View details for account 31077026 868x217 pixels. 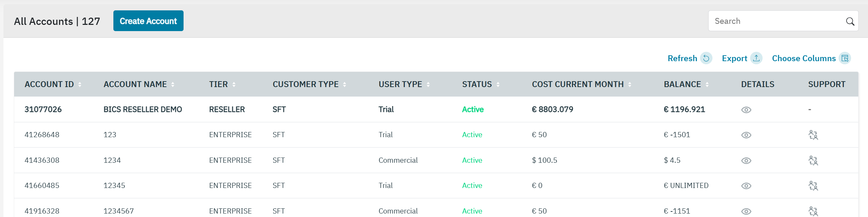tap(746, 110)
